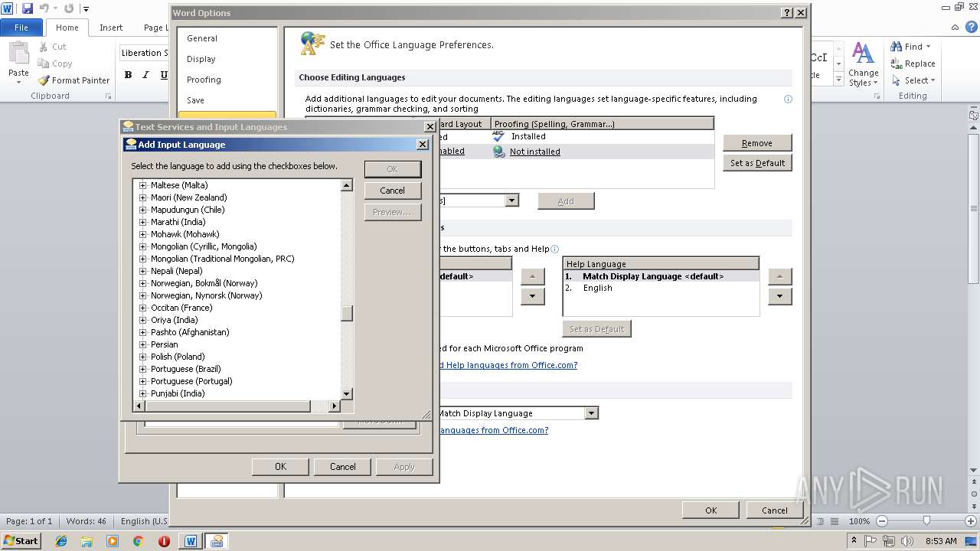Click the Not installed proofing link
The height and width of the screenshot is (551, 980).
pyautogui.click(x=535, y=152)
